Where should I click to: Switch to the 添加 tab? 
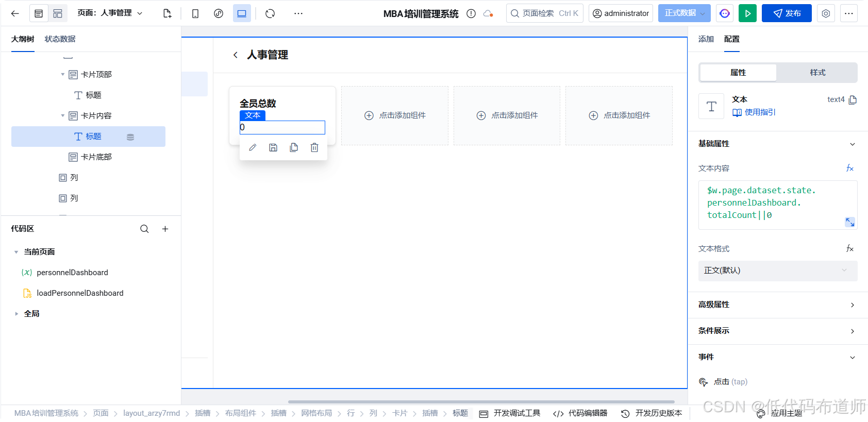(x=706, y=39)
